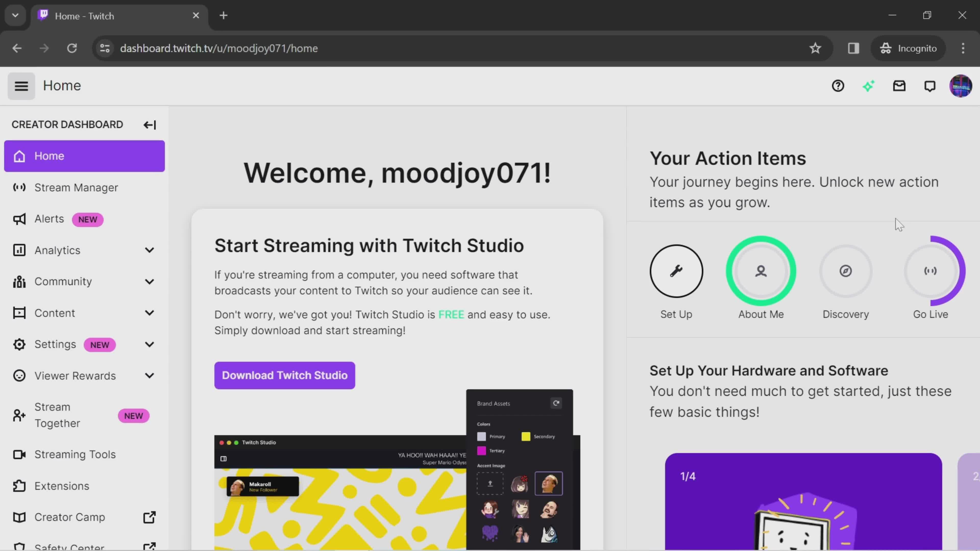Click the Secondary yellow color swatch

[526, 436]
